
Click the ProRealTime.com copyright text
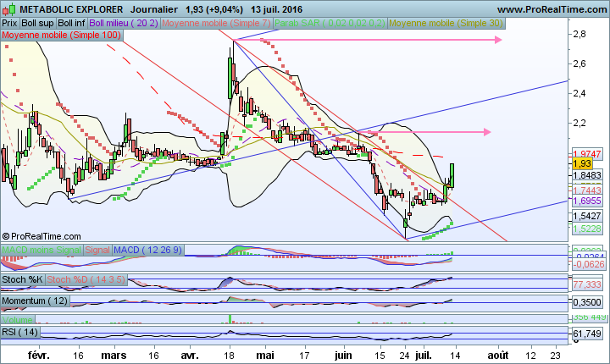coord(42,236)
